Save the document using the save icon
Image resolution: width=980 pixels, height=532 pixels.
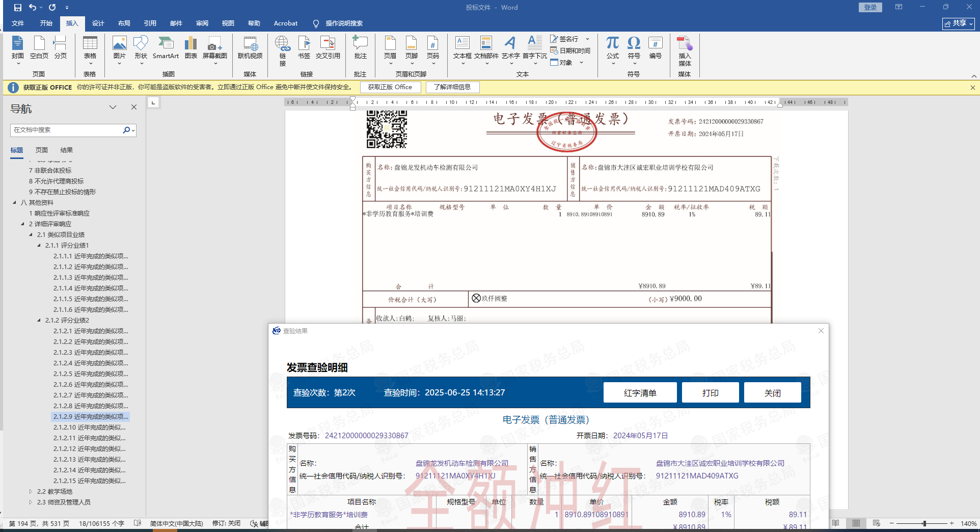point(18,8)
